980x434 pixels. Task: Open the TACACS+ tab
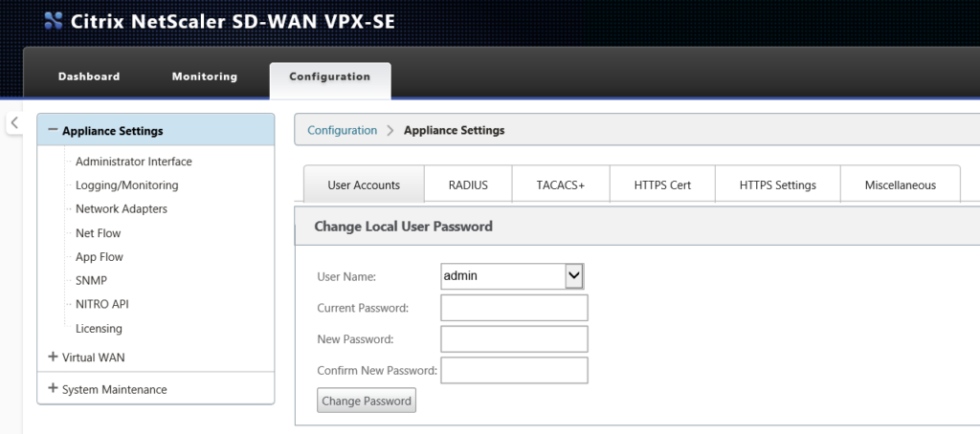(561, 184)
